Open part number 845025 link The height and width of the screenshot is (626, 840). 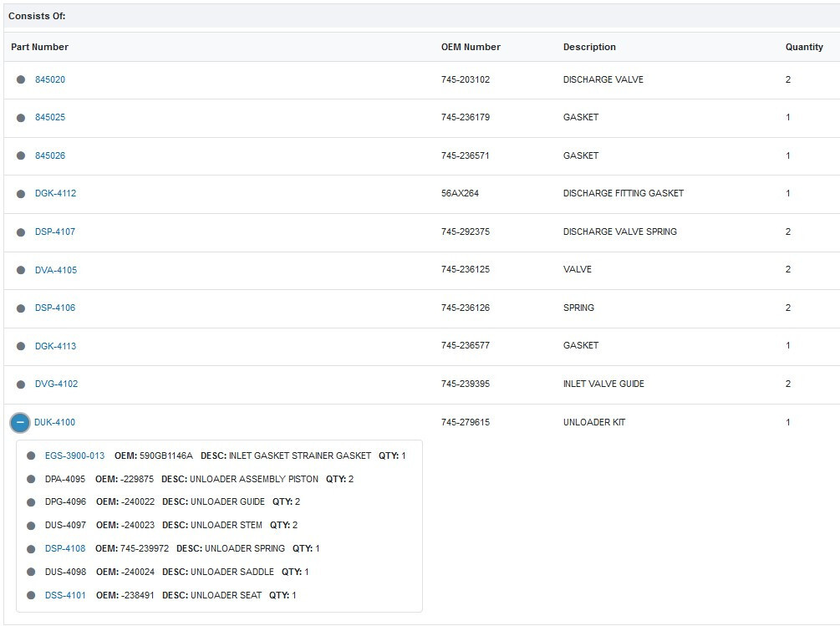point(50,118)
